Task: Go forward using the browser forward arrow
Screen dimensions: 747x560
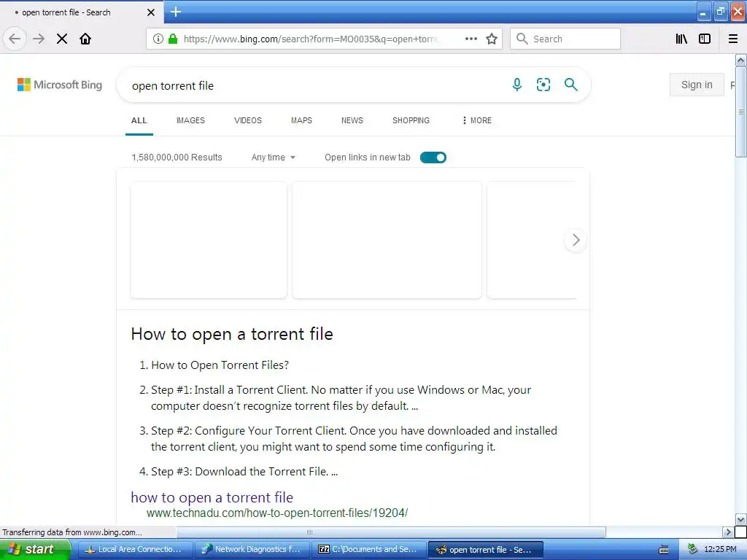Action: click(x=39, y=39)
